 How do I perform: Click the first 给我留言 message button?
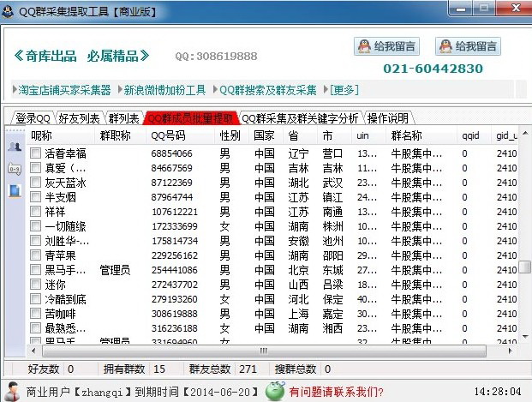[386, 46]
